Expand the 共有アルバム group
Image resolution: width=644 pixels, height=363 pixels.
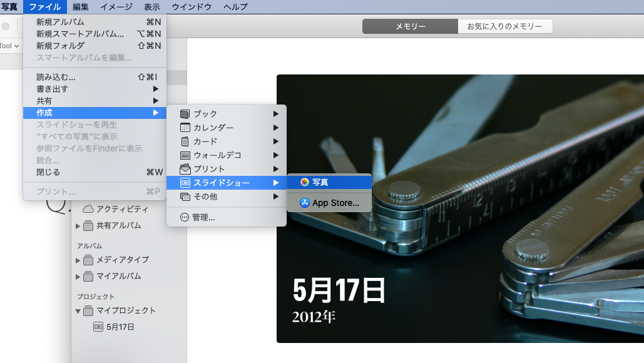click(78, 226)
